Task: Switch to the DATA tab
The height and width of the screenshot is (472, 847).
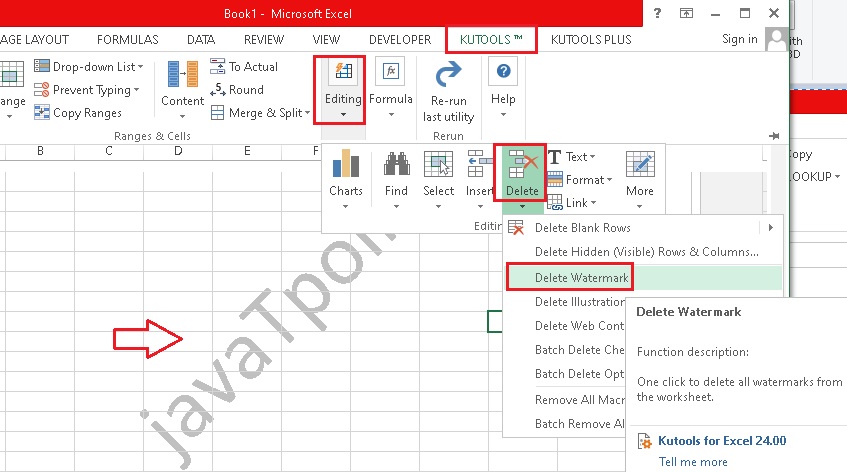Action: click(x=201, y=39)
